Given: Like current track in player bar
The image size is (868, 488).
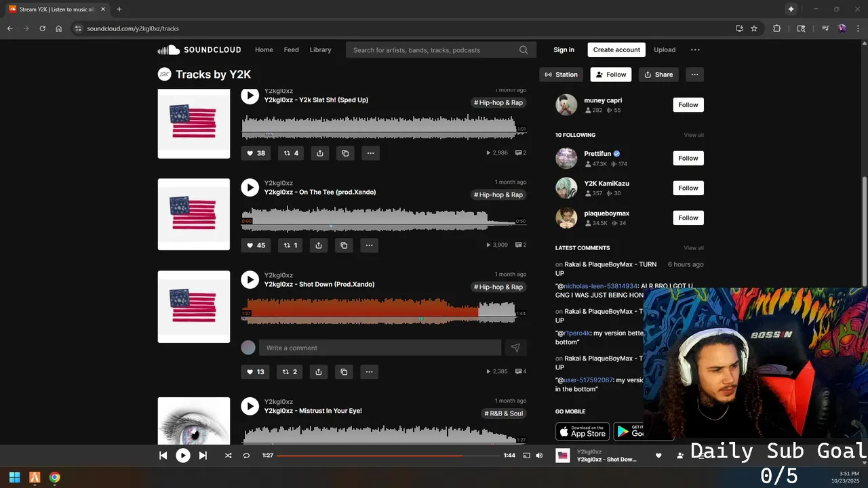Looking at the screenshot, I should [658, 455].
